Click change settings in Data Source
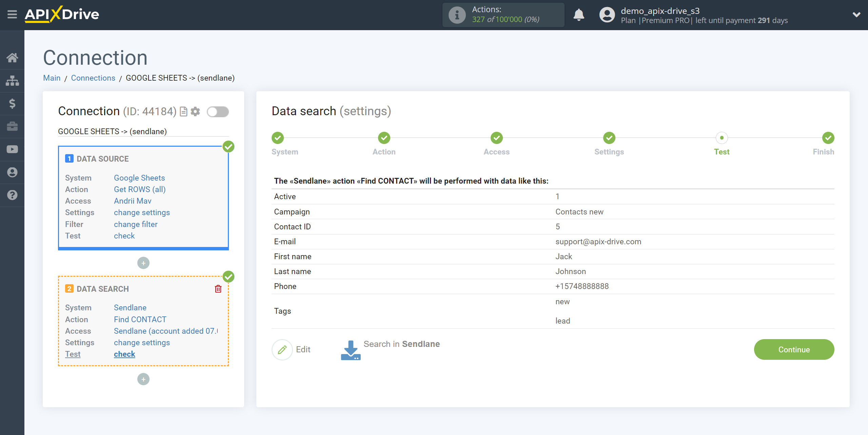Image resolution: width=868 pixels, height=435 pixels. coord(142,212)
